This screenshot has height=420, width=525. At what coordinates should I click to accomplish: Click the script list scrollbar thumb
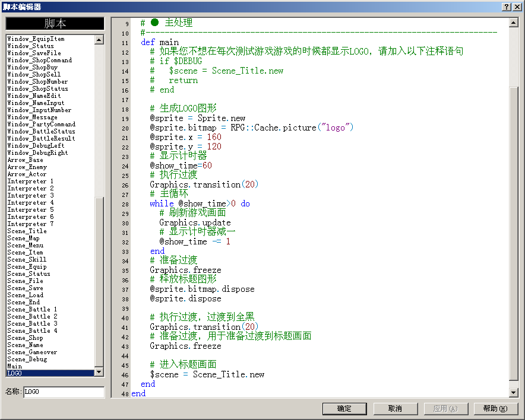tap(99, 282)
